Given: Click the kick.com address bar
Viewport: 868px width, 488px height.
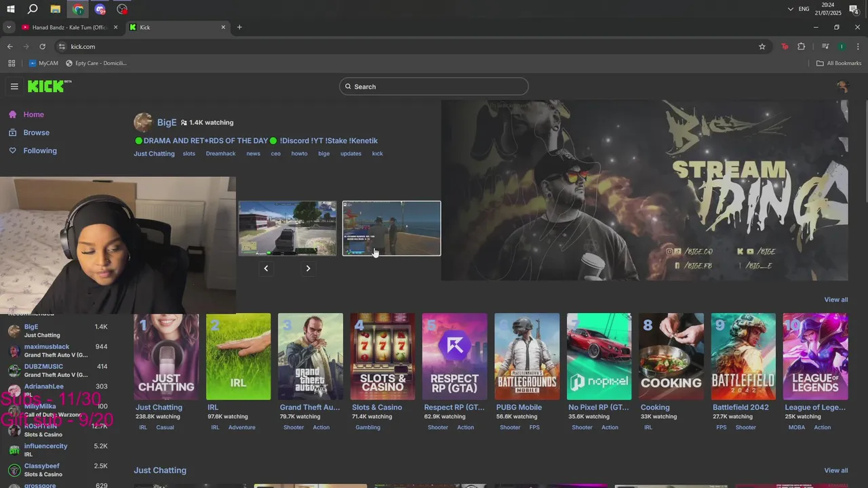Looking at the screenshot, I should coord(407,46).
